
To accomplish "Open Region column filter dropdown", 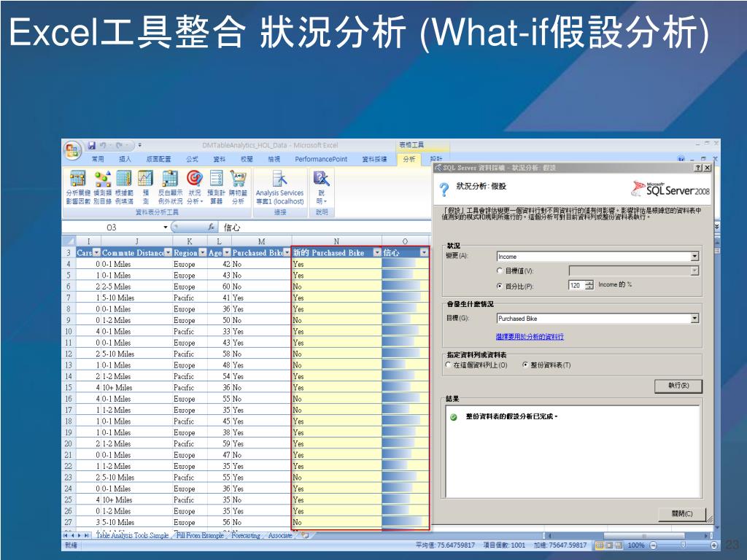I will click(203, 252).
